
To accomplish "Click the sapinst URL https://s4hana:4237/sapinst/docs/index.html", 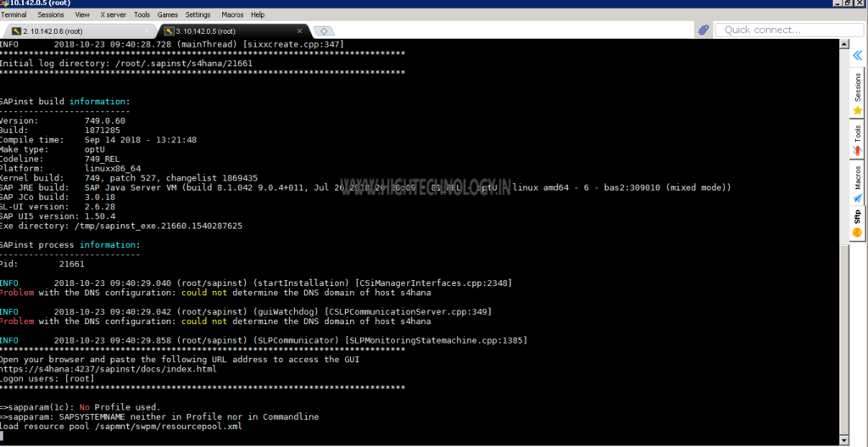I will click(x=108, y=369).
